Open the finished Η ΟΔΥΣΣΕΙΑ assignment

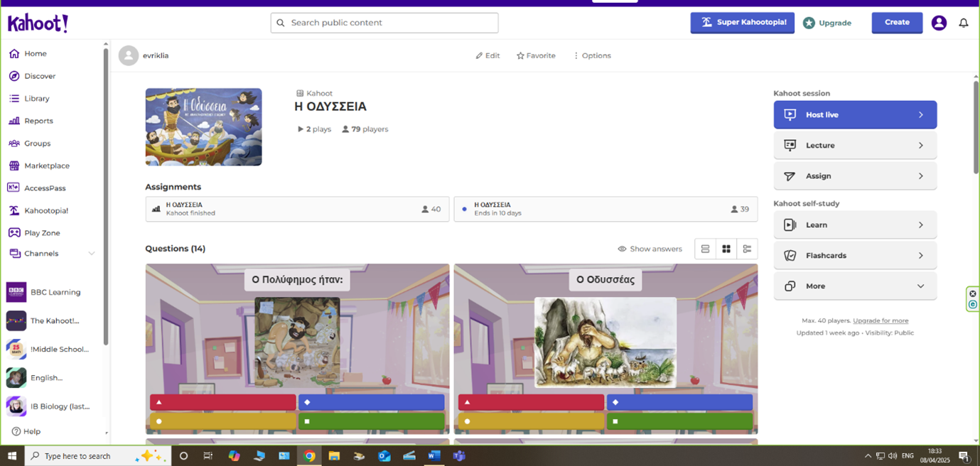tap(297, 210)
